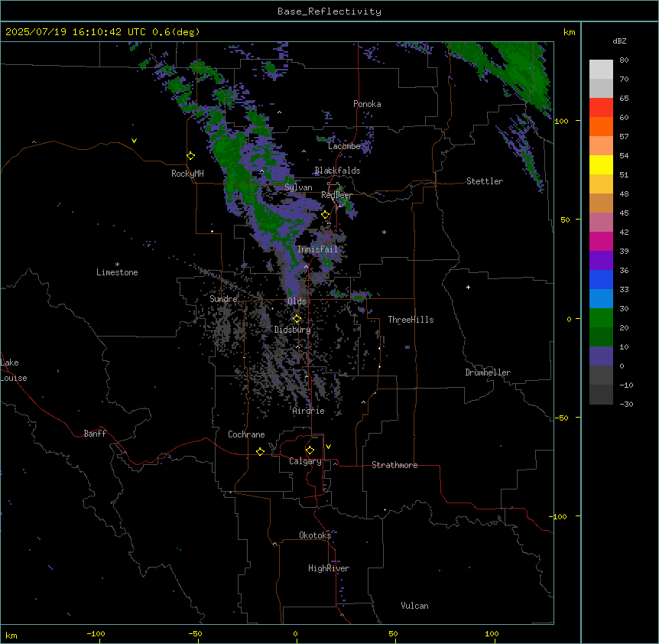
Task: Select the yellow diamond marker above Calgary label
Action: point(310,450)
